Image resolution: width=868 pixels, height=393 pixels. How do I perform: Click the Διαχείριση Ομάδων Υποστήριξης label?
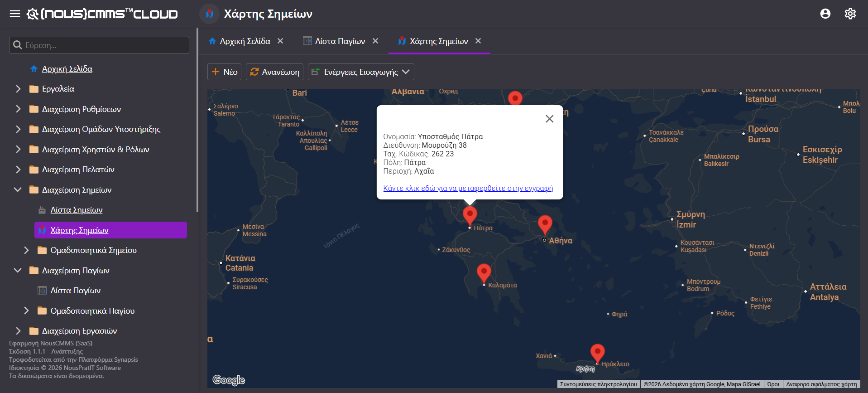(x=101, y=129)
